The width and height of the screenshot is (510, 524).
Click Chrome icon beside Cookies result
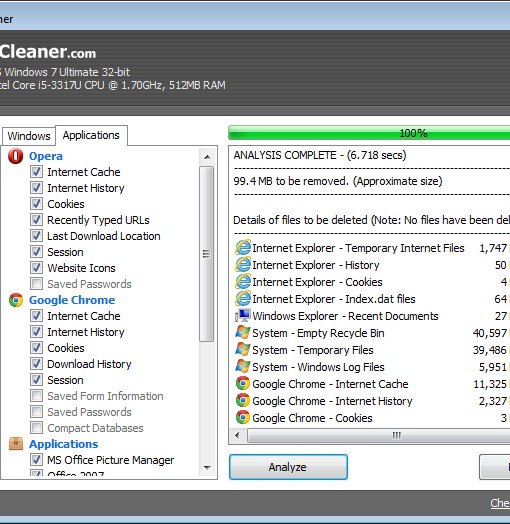click(x=243, y=418)
